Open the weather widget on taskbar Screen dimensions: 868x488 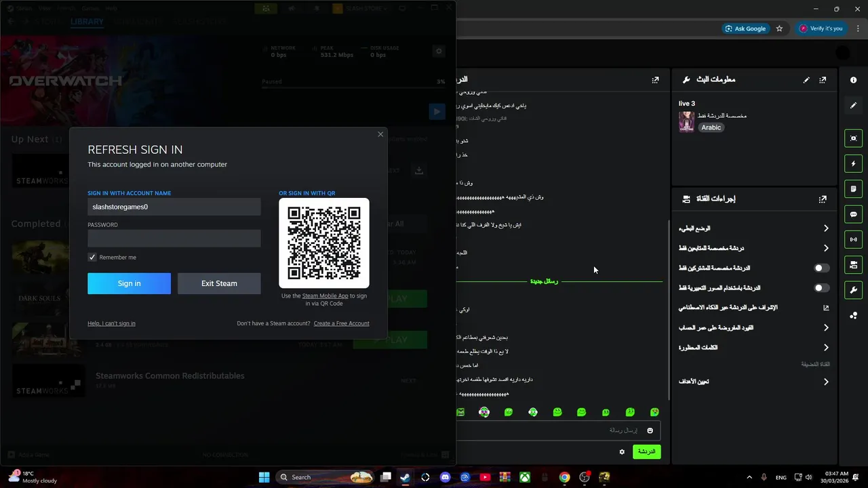(33, 477)
